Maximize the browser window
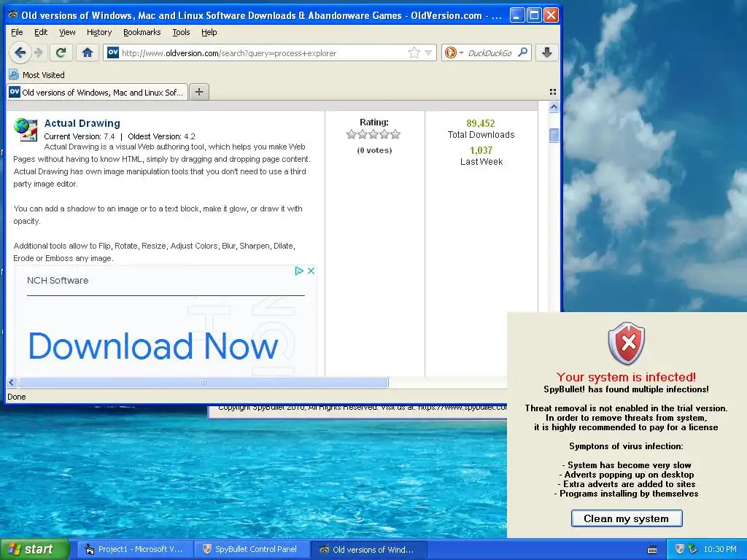This screenshot has width=747, height=560. 535,15
